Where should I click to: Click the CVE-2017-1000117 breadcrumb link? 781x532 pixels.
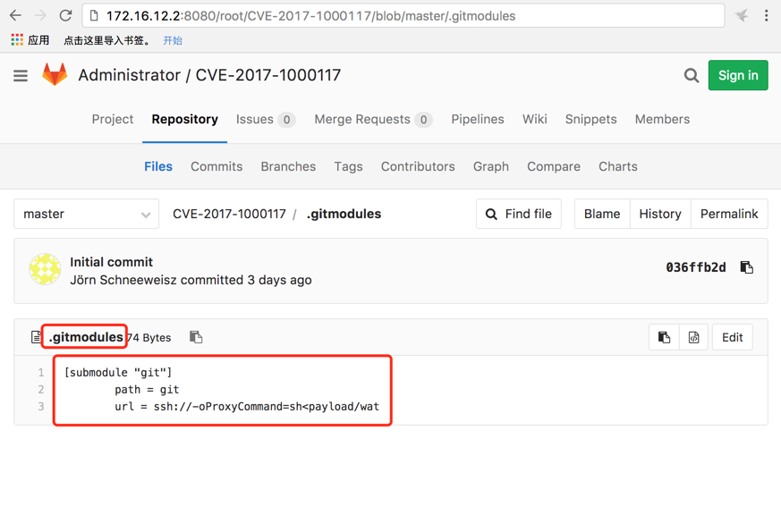click(x=229, y=214)
